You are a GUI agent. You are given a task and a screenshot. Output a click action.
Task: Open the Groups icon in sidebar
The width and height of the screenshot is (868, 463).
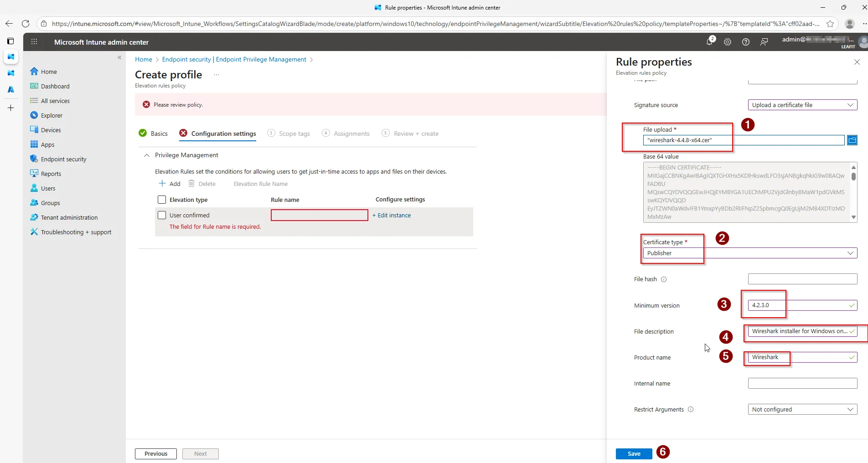[x=34, y=203]
